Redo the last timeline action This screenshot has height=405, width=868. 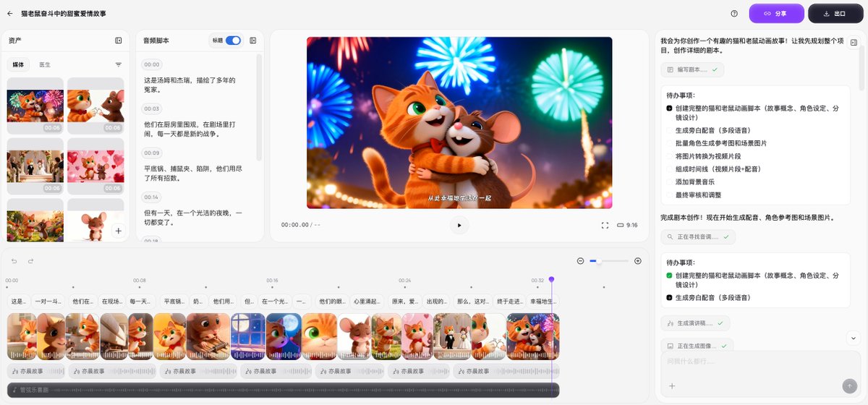point(31,261)
